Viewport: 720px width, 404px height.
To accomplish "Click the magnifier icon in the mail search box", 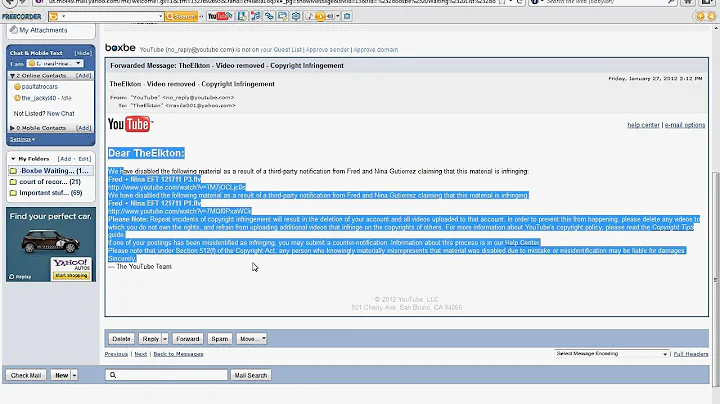I will click(x=113, y=376).
